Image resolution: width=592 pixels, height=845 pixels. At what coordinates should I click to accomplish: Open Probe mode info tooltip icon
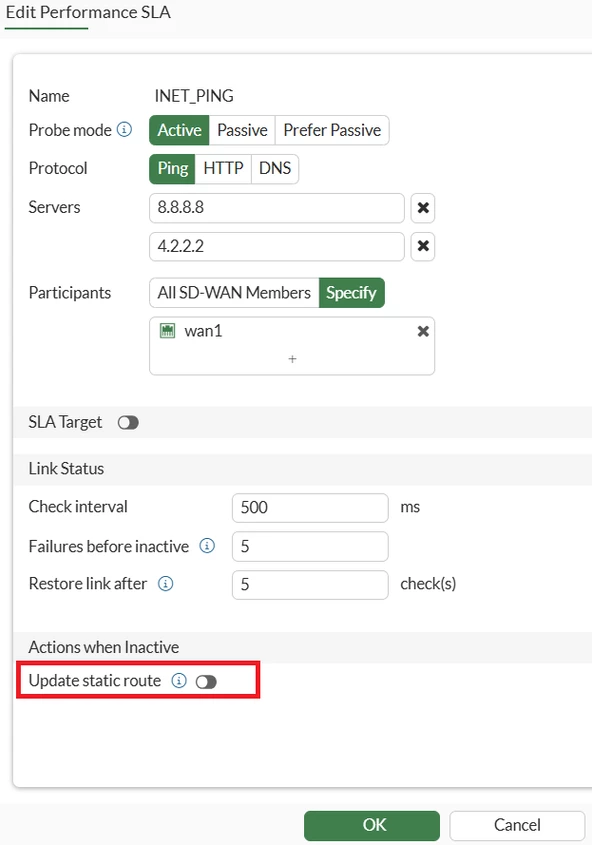coord(124,130)
